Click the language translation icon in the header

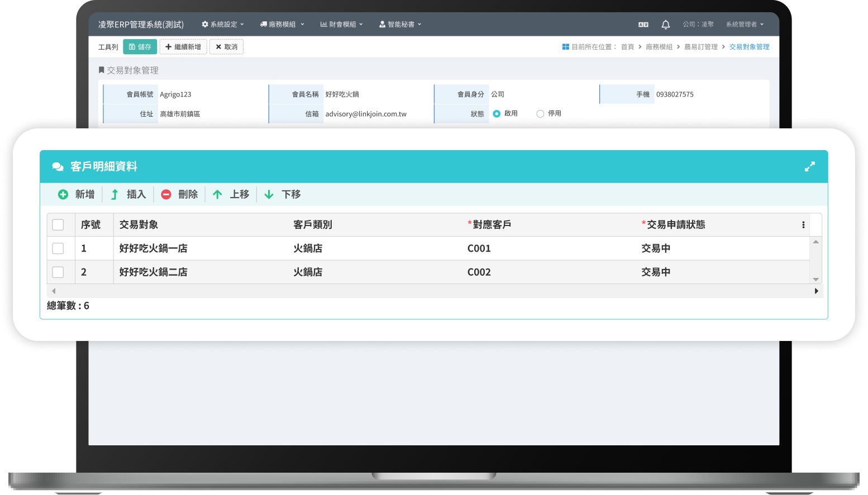[x=643, y=24]
